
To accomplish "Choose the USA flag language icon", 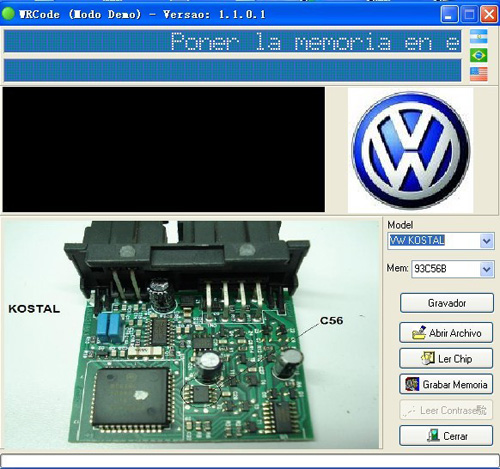I will point(479,74).
